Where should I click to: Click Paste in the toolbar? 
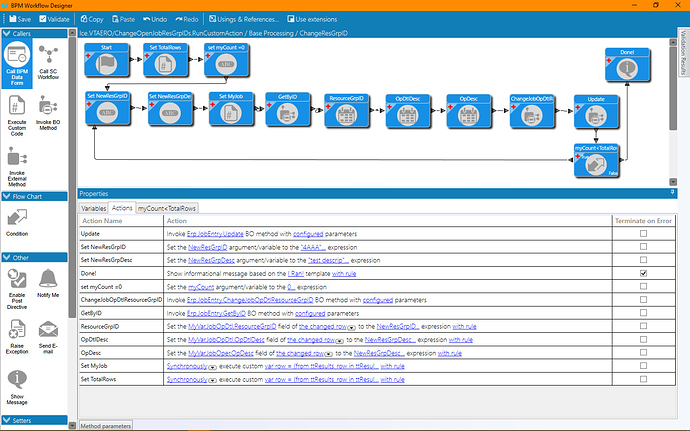[x=124, y=19]
